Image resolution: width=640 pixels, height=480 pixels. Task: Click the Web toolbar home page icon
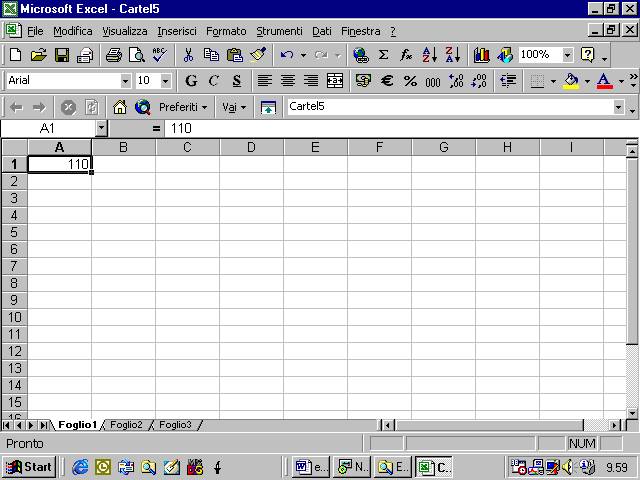pos(120,107)
